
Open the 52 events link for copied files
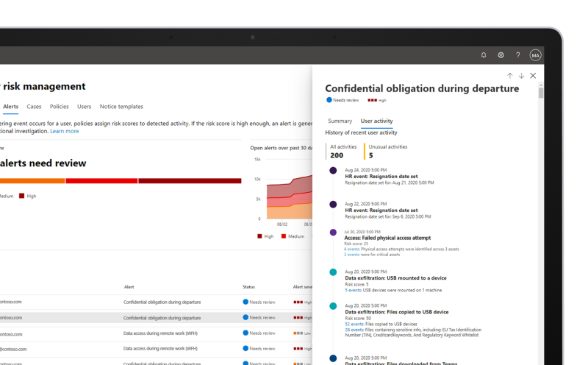coord(354,324)
